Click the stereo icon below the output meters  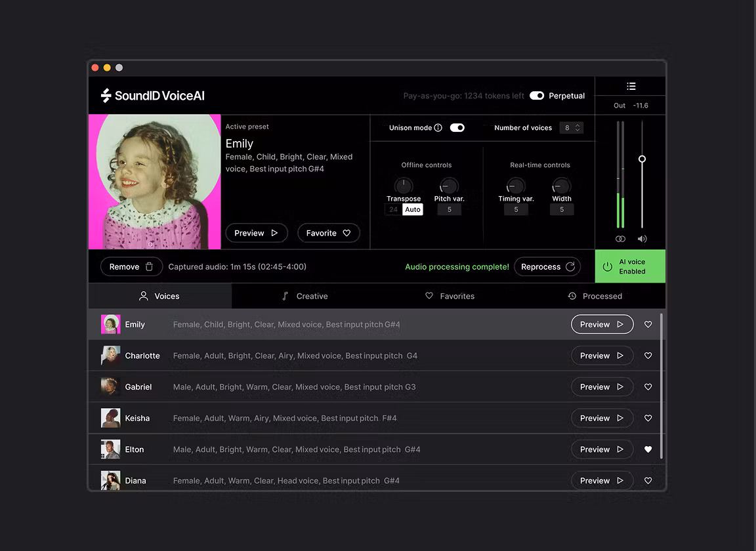(619, 239)
